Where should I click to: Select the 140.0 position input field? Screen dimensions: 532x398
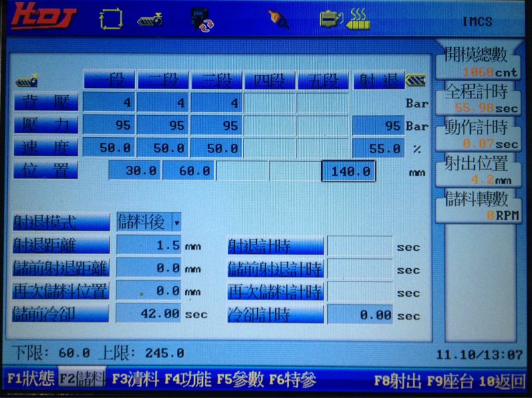click(x=348, y=171)
